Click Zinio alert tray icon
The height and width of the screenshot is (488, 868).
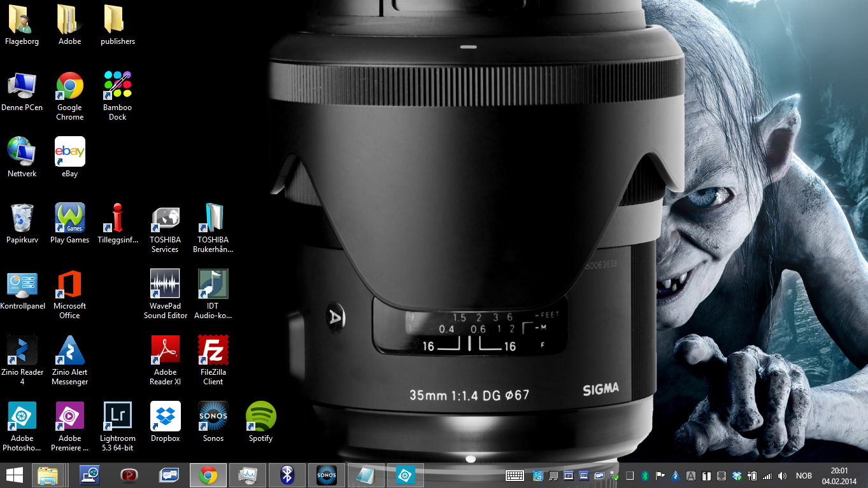pos(676,476)
